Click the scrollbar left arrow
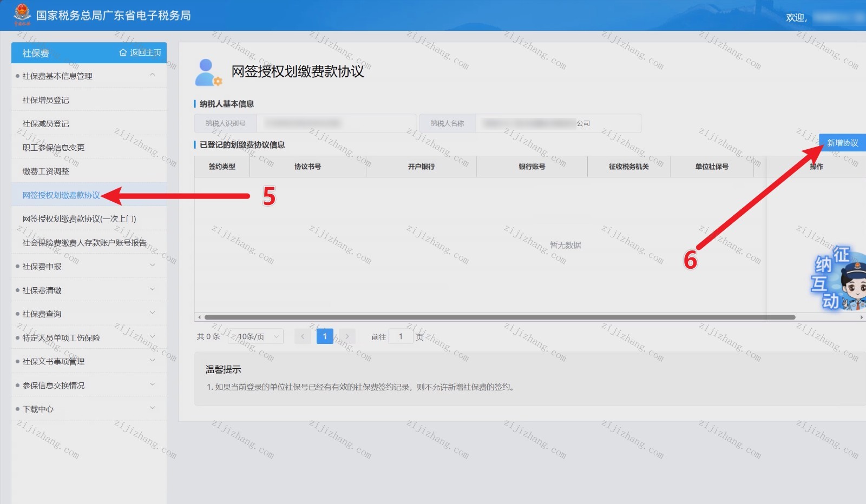This screenshot has height=504, width=866. pos(199,317)
